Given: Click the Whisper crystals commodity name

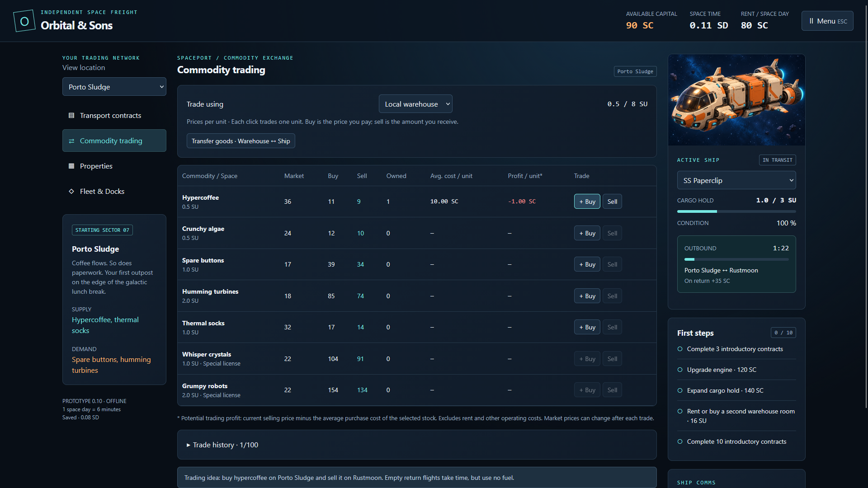Looking at the screenshot, I should coord(207,354).
